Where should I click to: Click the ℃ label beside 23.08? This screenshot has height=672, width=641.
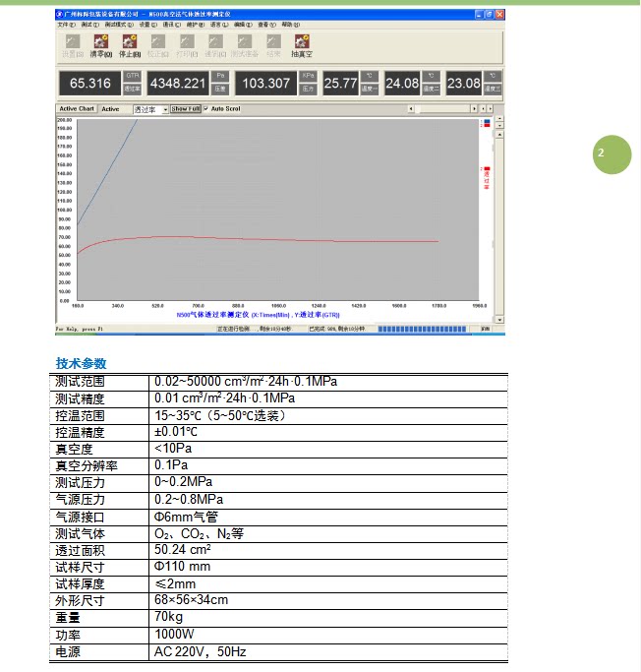coord(493,76)
